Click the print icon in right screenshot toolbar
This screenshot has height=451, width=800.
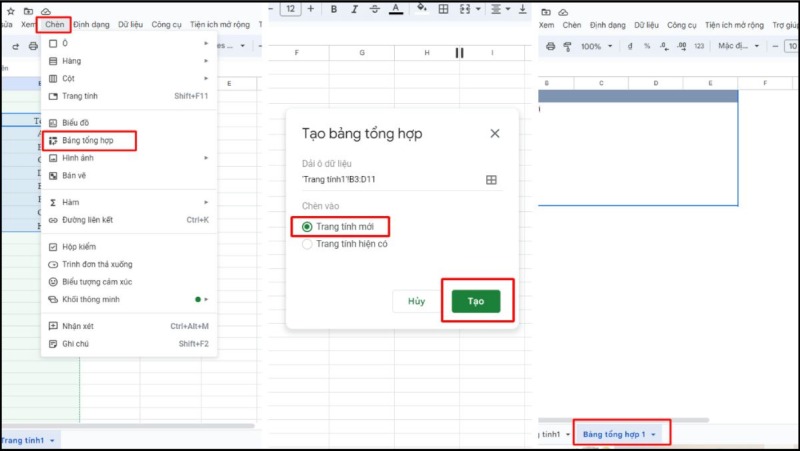pyautogui.click(x=551, y=46)
